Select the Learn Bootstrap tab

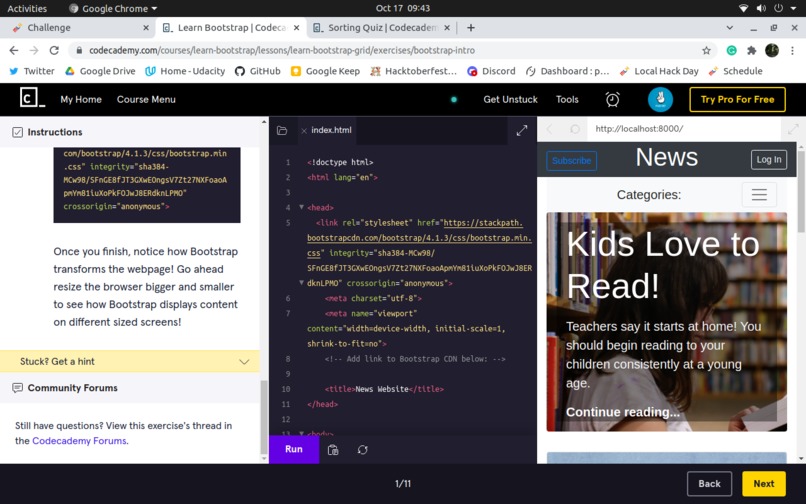231,28
